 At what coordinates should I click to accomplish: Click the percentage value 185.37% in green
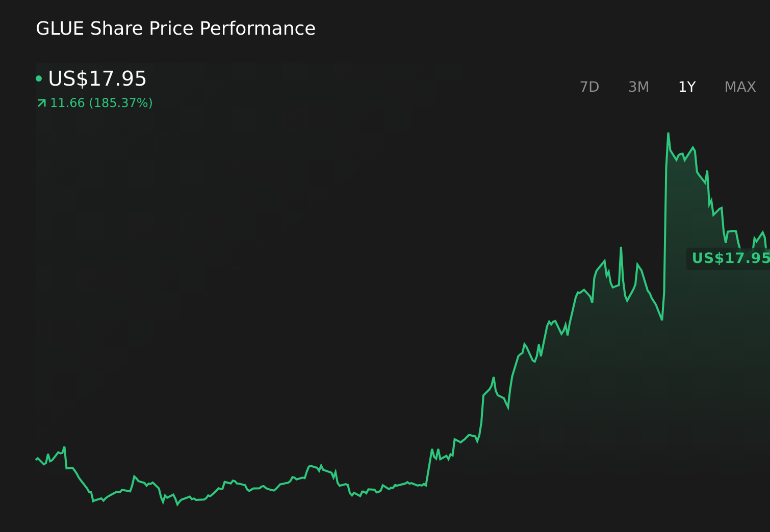(121, 103)
